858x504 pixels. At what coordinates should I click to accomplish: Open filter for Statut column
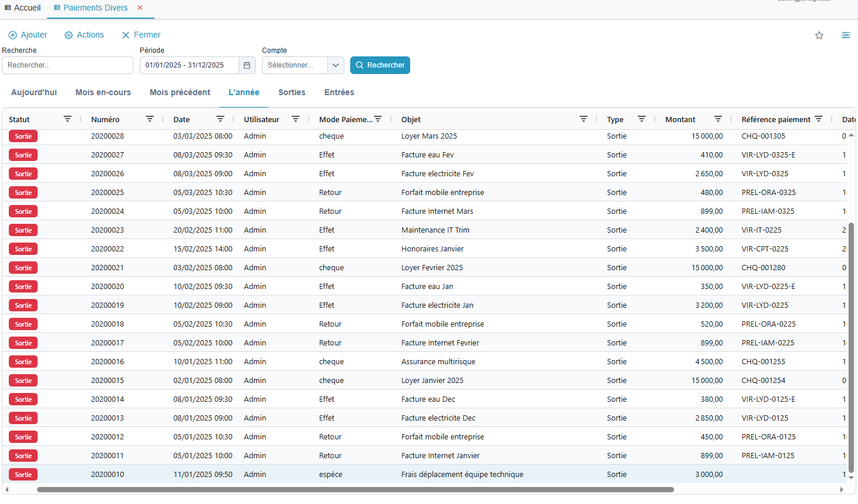[x=68, y=119]
